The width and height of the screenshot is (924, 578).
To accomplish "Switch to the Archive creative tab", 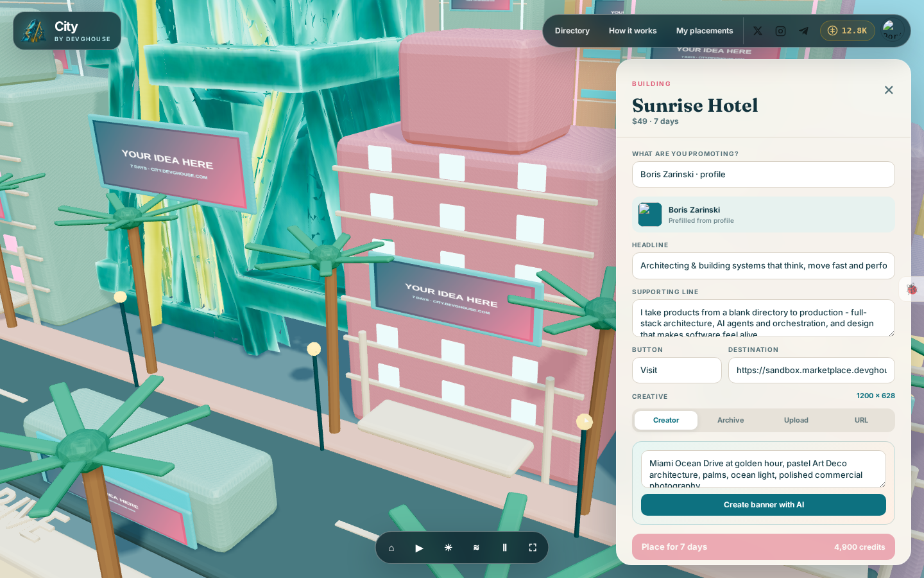I will [x=731, y=421].
